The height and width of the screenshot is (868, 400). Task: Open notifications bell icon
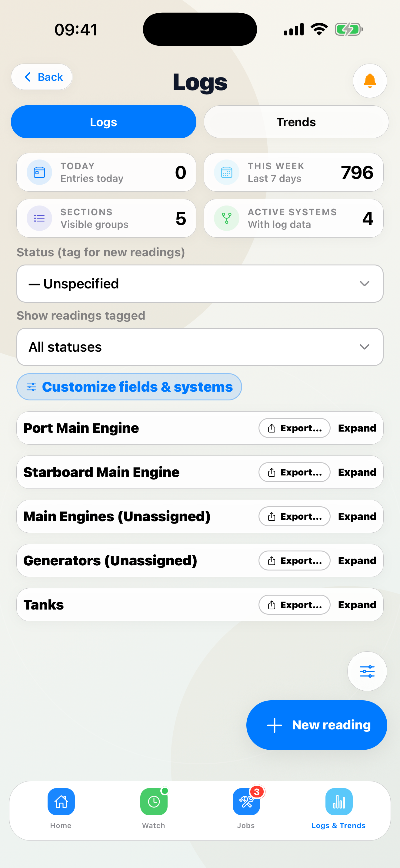[x=370, y=81]
